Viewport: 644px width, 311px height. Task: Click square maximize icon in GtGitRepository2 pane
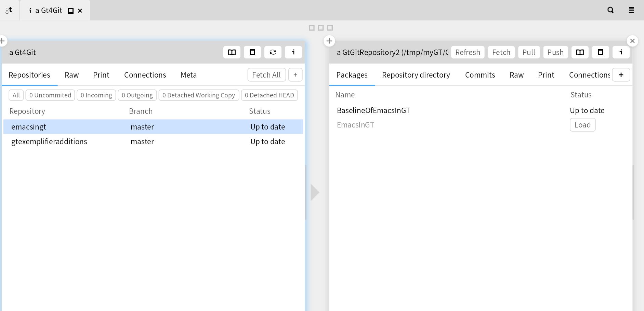601,52
